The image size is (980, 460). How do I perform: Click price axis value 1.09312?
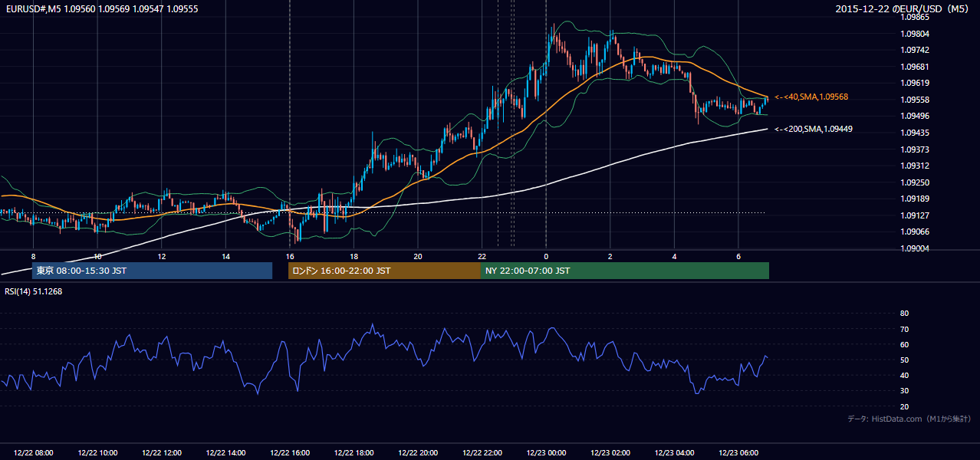pyautogui.click(x=916, y=166)
